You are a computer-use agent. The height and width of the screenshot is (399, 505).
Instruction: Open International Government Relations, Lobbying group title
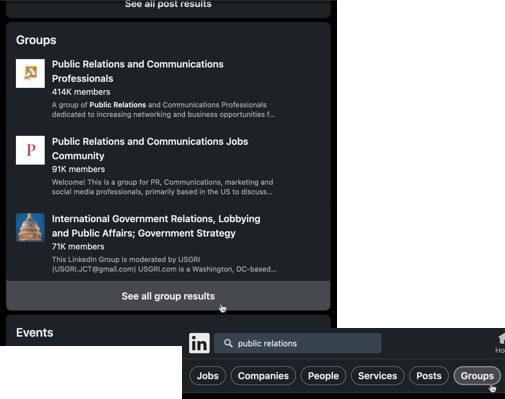tap(156, 226)
